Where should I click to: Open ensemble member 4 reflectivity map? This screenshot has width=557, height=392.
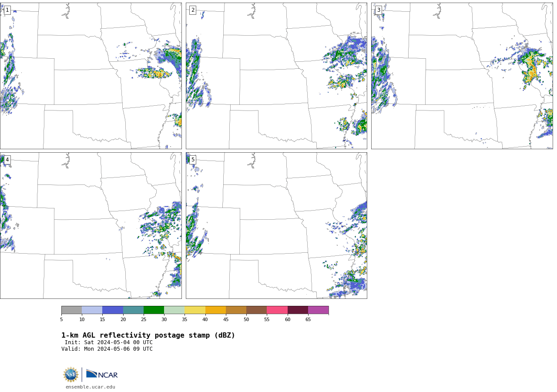[x=91, y=225]
